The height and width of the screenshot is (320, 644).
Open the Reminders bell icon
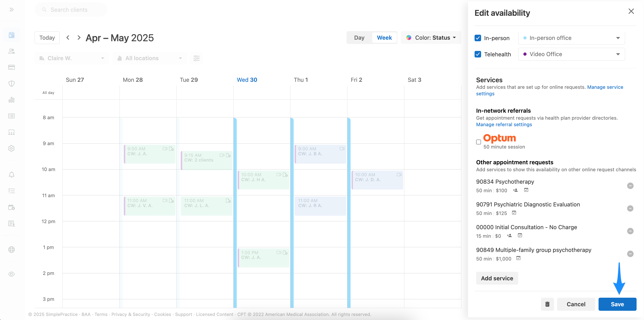point(11,175)
